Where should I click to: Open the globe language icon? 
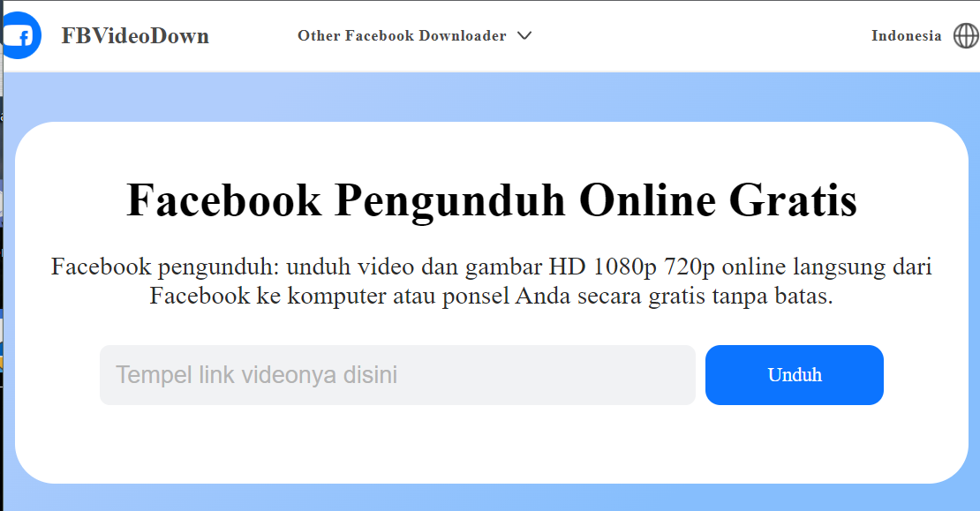click(x=966, y=36)
